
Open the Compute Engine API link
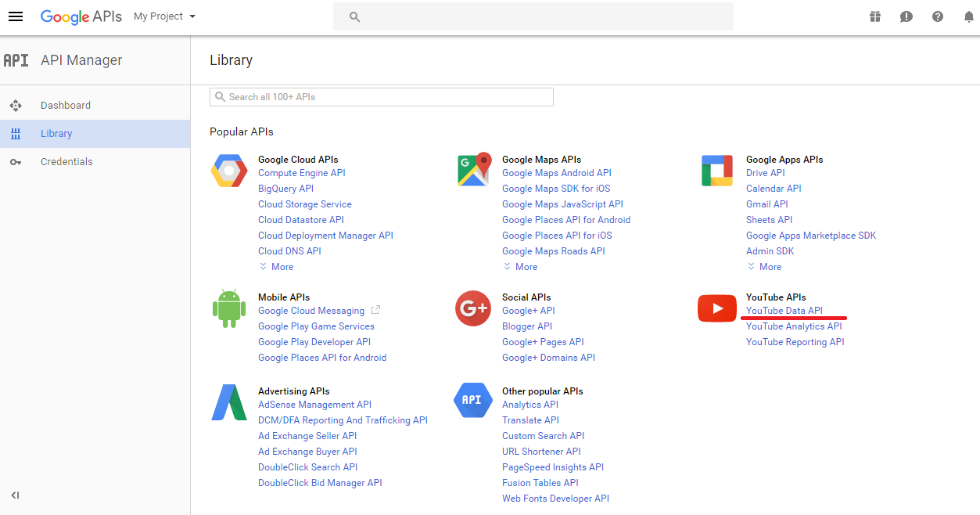coord(302,173)
